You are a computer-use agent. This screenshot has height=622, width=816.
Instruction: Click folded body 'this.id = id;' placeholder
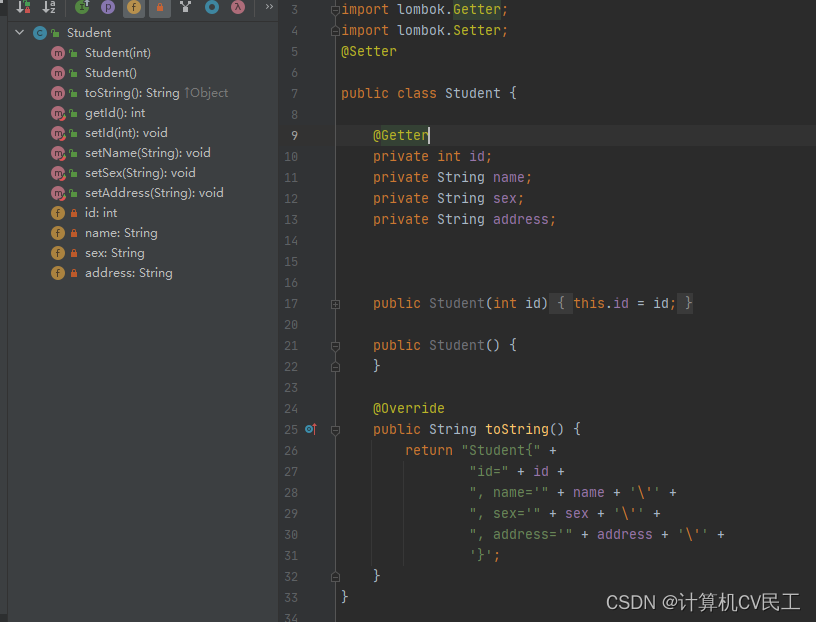coord(624,303)
